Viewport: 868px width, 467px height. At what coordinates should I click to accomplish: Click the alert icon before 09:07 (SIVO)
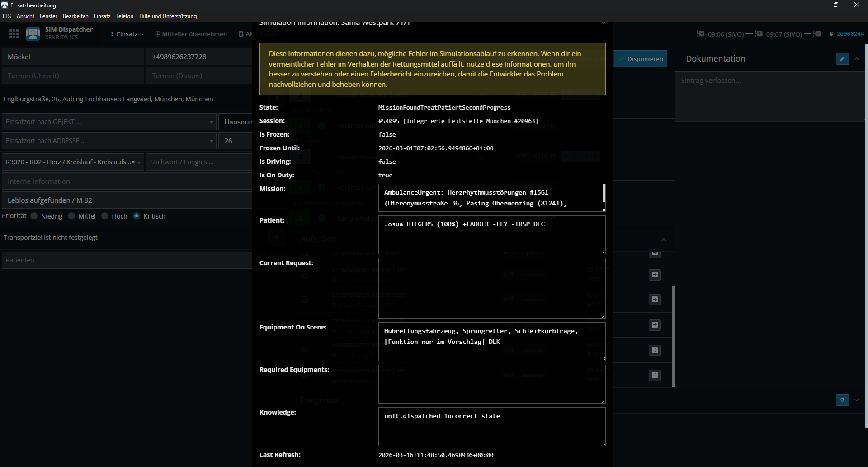(759, 34)
